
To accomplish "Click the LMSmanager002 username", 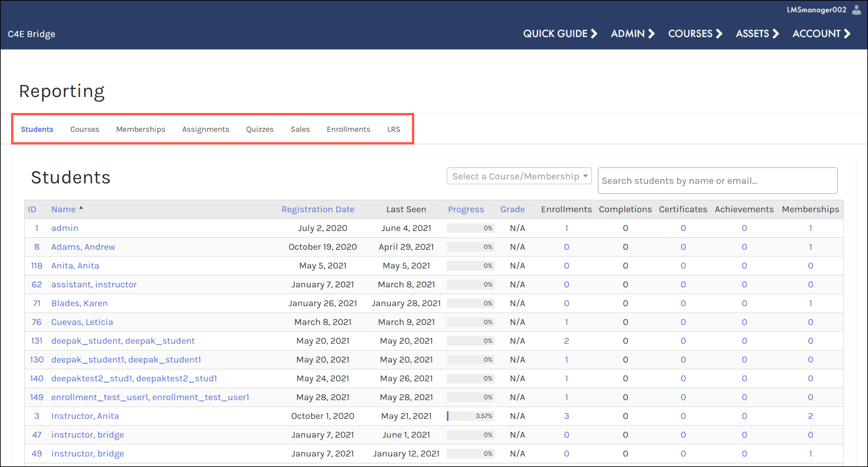I will coord(816,10).
